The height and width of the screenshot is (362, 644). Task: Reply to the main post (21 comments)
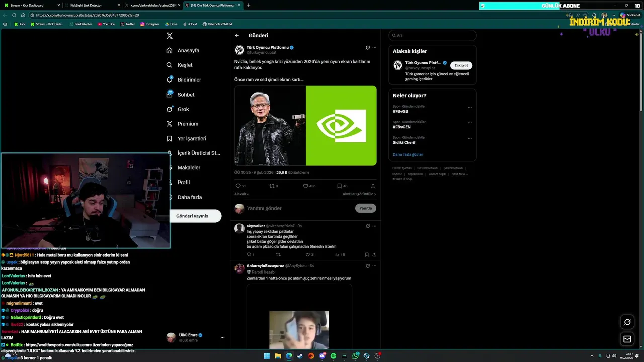click(239, 186)
